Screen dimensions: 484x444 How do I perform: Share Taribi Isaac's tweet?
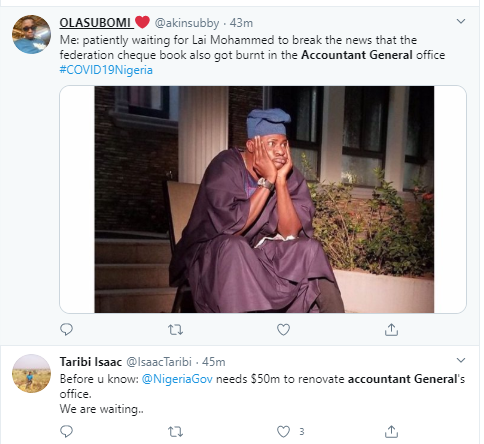tap(391, 432)
